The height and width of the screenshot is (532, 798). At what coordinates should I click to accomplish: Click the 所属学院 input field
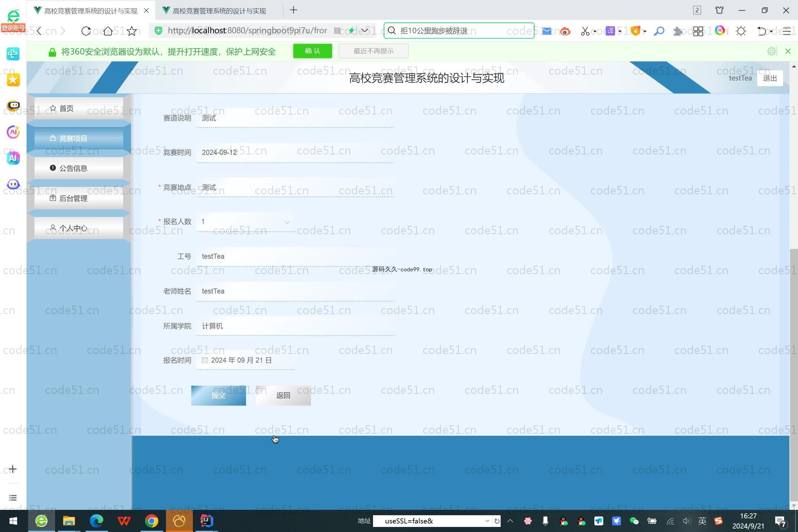[295, 326]
